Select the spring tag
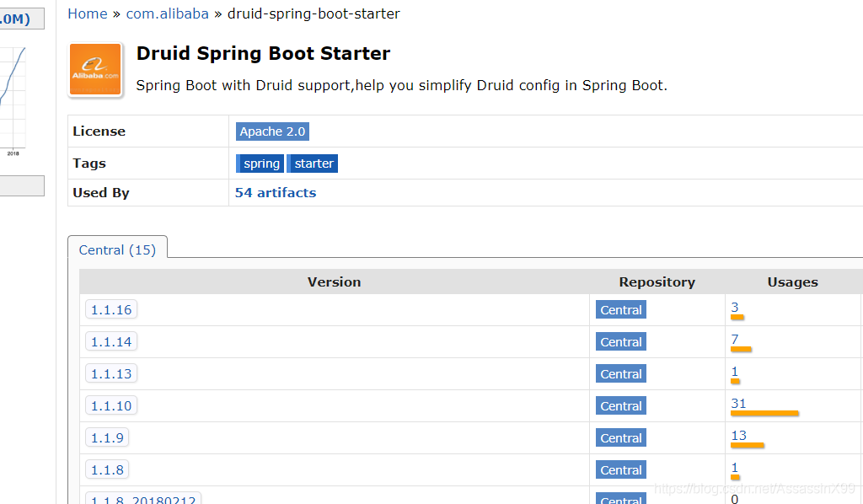This screenshot has height=504, width=863. [260, 164]
